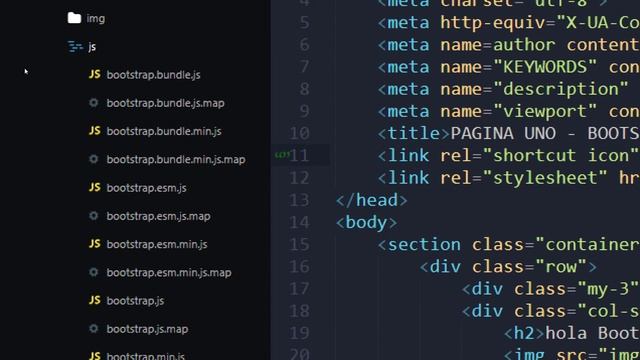Place cursor in div class my-3 line

pyautogui.click(x=551, y=289)
